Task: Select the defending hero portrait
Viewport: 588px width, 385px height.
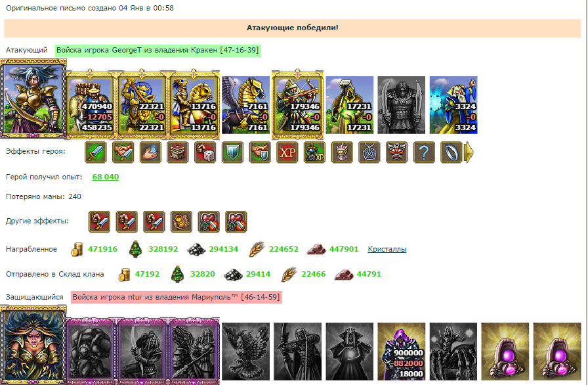Action: (x=33, y=345)
